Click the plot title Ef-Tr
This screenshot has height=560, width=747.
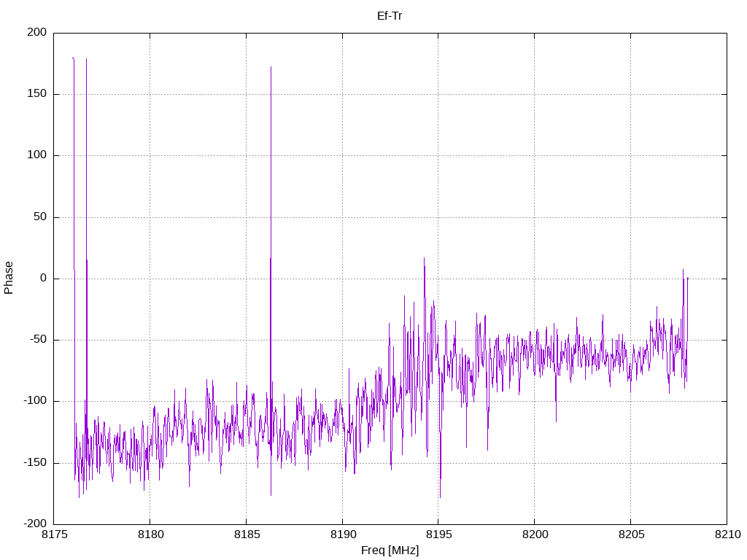click(390, 16)
